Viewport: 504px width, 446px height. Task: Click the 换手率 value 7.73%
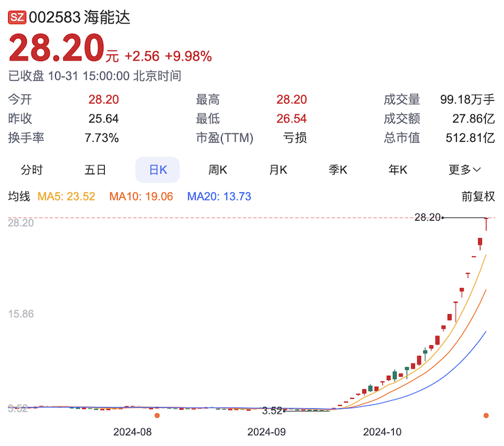click(x=101, y=138)
